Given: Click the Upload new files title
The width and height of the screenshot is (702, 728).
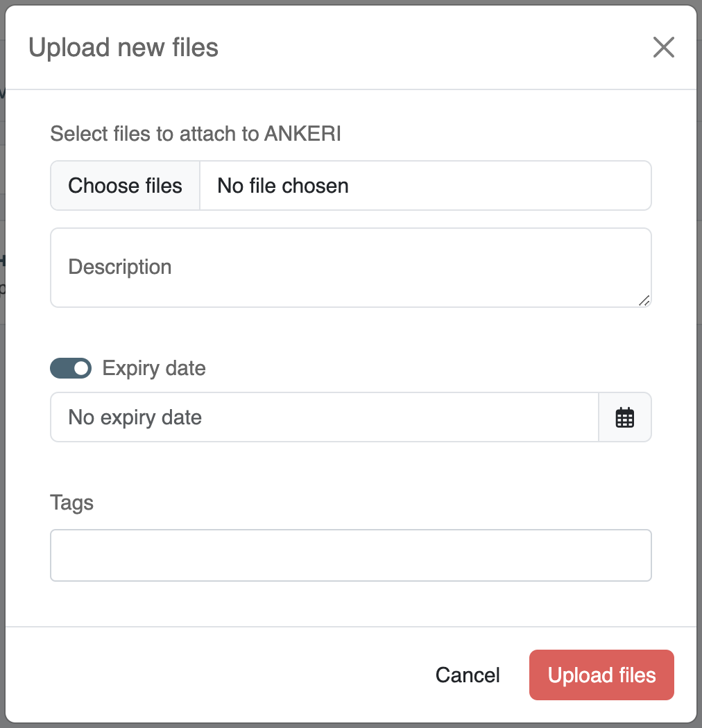Looking at the screenshot, I should click(x=123, y=47).
